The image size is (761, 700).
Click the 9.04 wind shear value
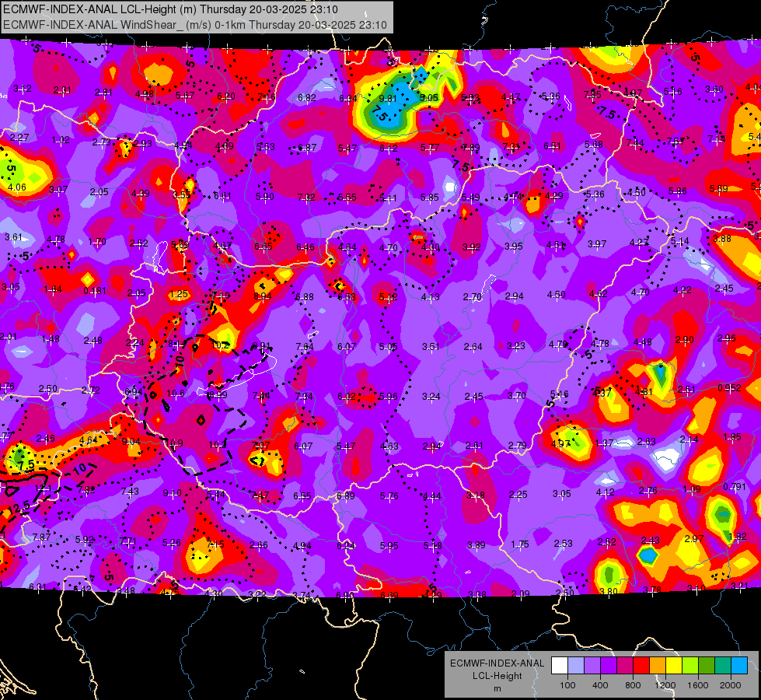point(131,442)
